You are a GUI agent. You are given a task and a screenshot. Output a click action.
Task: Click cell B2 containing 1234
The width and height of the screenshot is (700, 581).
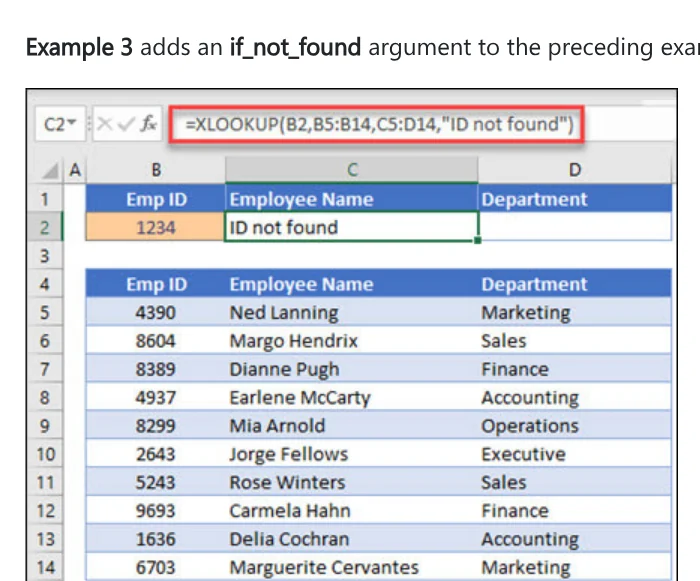pos(155,227)
